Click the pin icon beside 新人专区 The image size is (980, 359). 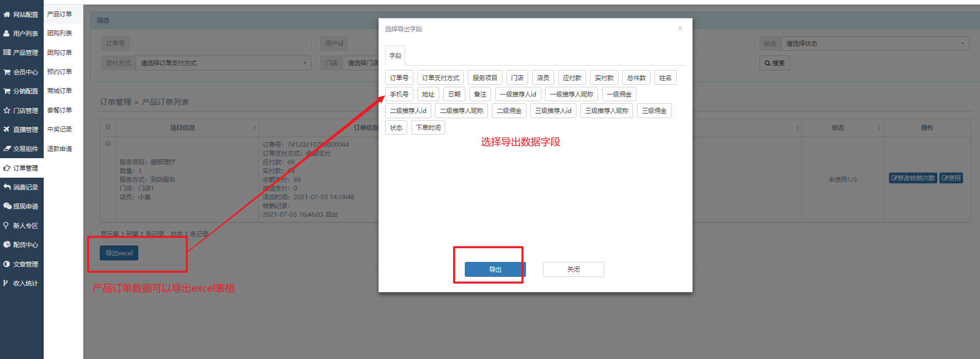(x=6, y=225)
